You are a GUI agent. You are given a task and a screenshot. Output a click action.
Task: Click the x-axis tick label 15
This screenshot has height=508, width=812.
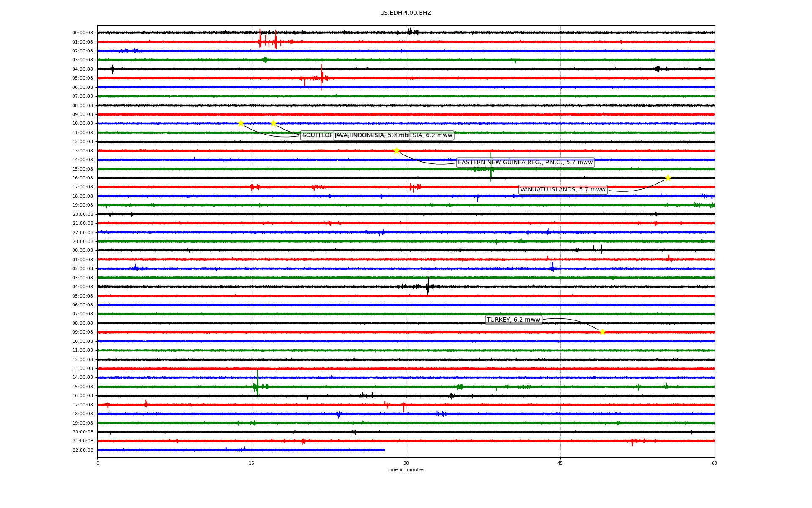252,463
